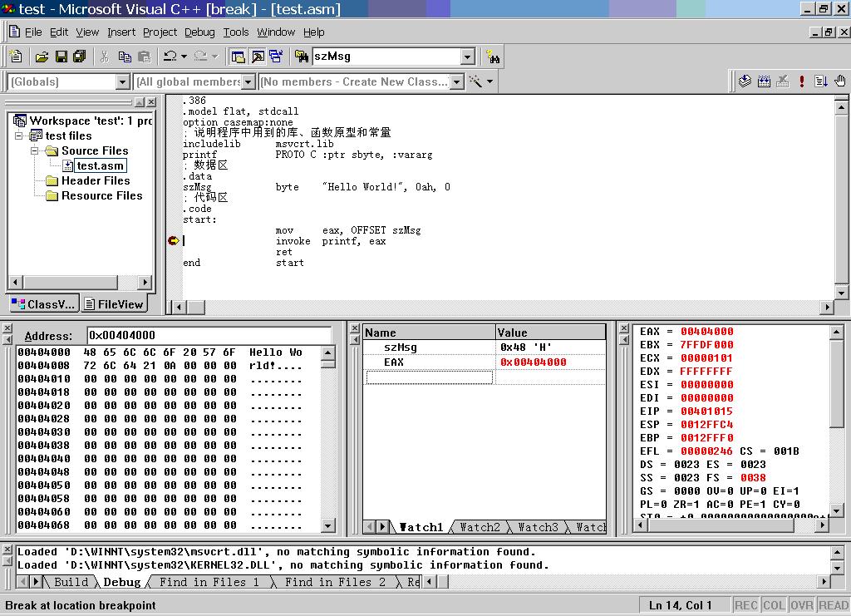Viewport: 851px width, 616px height.
Task: Collapse the Source Files folder node
Action: tap(35, 150)
